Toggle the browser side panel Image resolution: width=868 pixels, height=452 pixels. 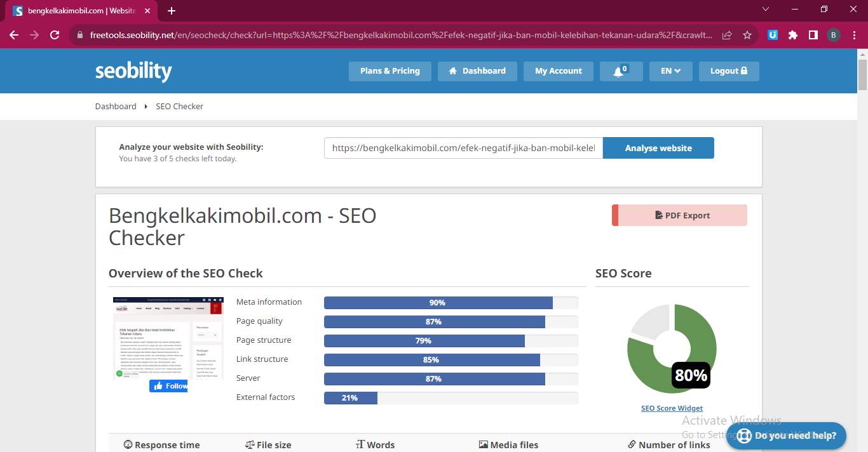point(813,35)
